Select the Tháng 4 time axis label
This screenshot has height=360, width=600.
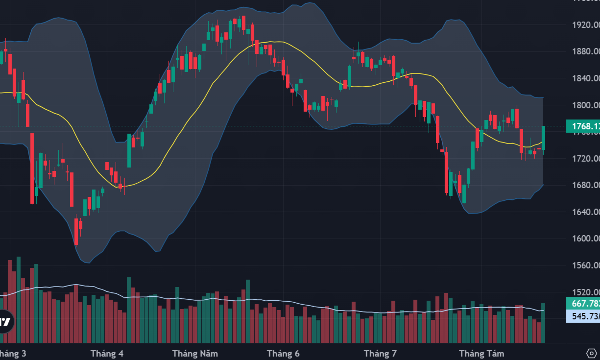[x=107, y=353]
